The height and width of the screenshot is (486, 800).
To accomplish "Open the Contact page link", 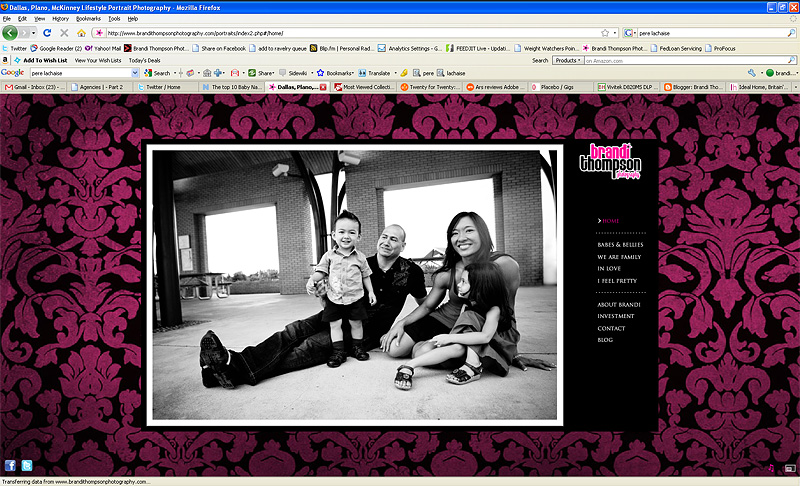I will click(611, 328).
